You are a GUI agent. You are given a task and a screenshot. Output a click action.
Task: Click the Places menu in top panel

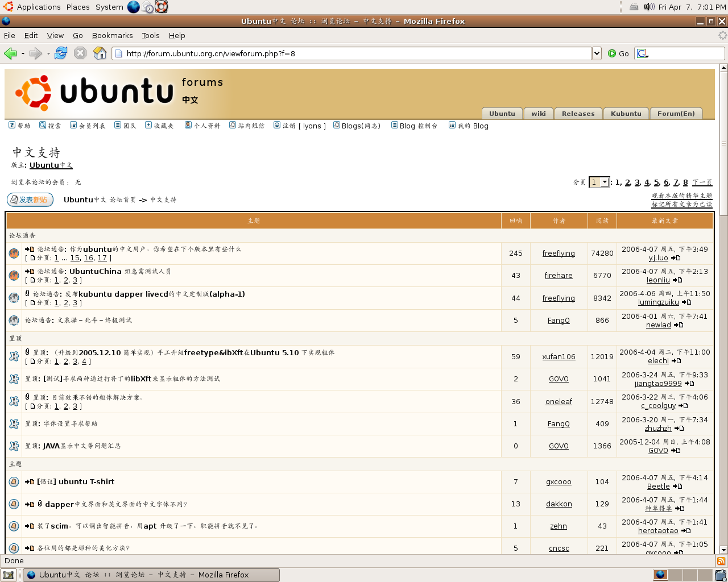pos(78,7)
